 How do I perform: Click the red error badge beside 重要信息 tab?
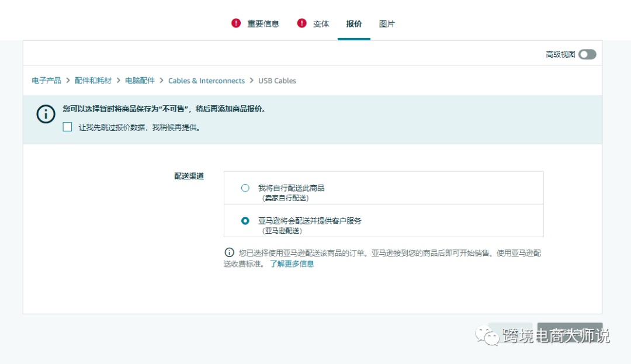(236, 23)
